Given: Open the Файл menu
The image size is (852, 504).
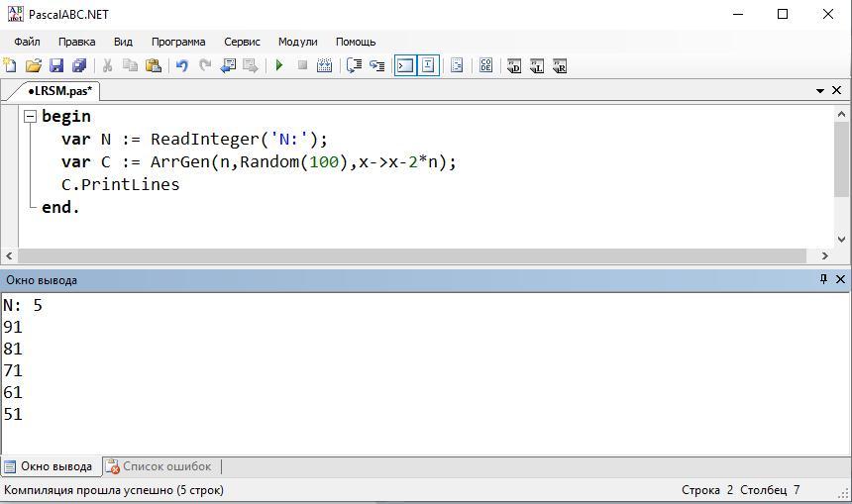Looking at the screenshot, I should click(x=27, y=42).
